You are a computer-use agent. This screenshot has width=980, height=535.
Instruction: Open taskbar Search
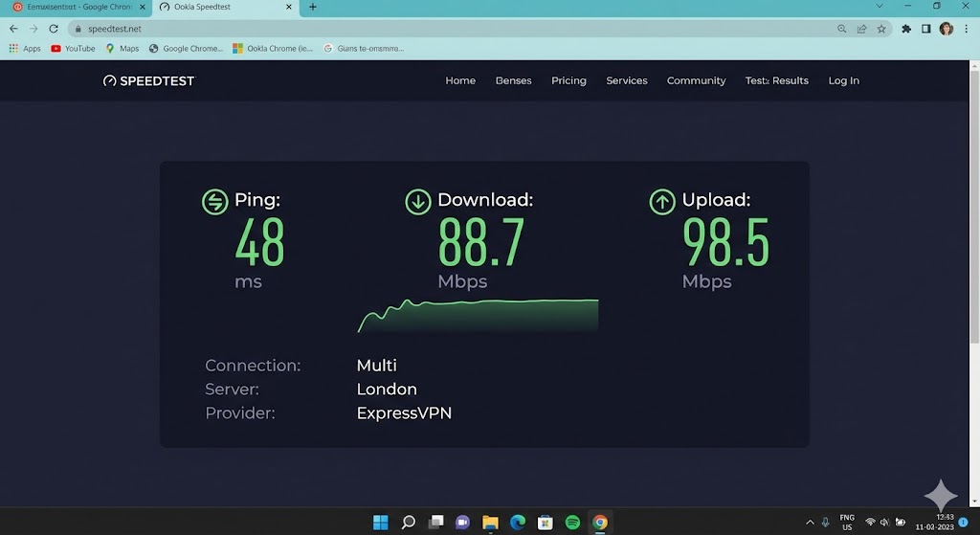click(x=408, y=522)
